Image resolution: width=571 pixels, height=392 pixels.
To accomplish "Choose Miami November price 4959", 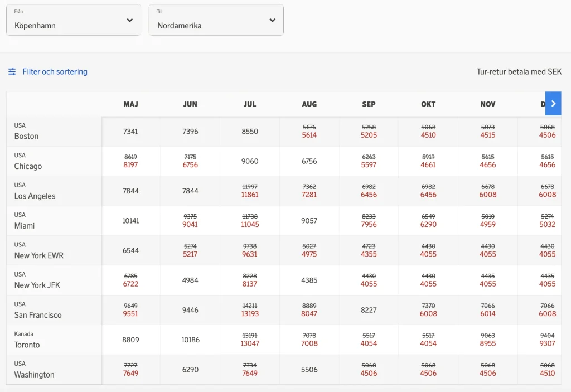I will (x=488, y=224).
